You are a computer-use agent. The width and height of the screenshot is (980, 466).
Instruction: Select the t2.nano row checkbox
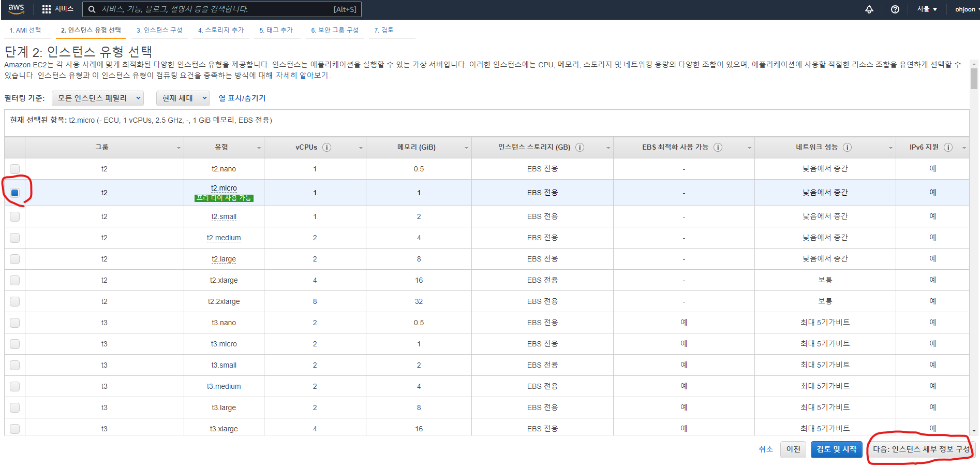click(x=14, y=169)
